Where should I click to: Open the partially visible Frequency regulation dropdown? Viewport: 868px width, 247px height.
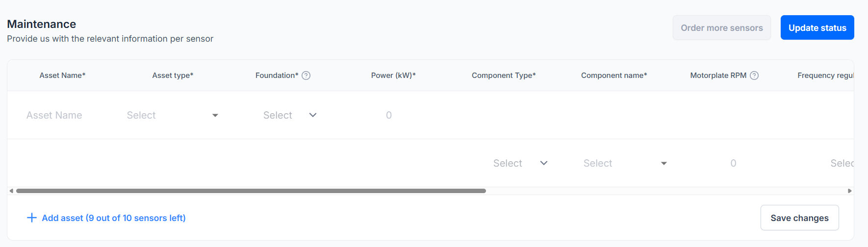(x=842, y=163)
